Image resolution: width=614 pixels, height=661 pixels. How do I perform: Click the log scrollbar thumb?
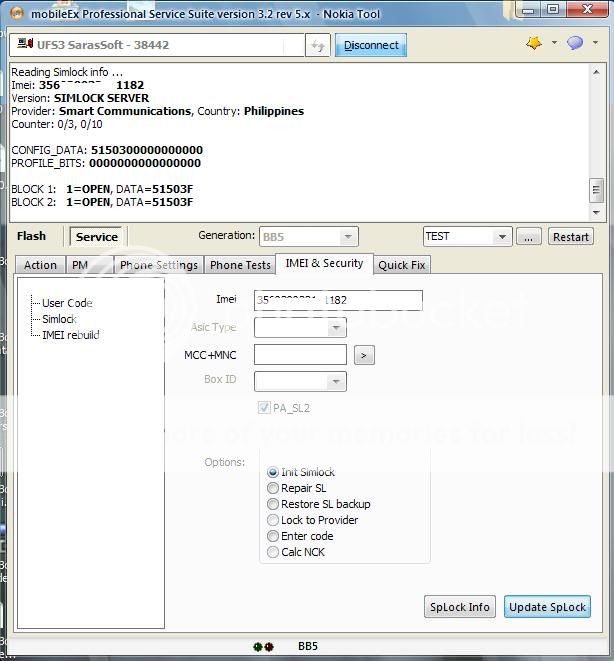(596, 190)
